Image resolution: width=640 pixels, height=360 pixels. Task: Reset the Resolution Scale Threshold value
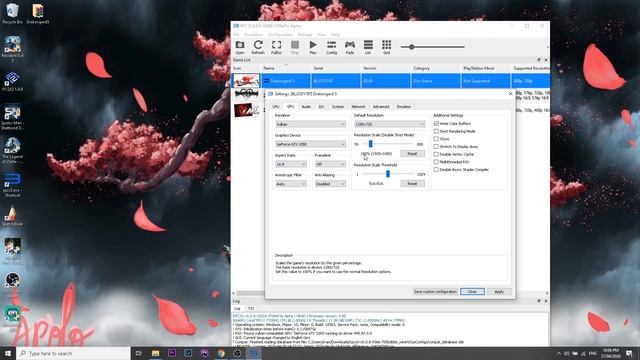412,184
